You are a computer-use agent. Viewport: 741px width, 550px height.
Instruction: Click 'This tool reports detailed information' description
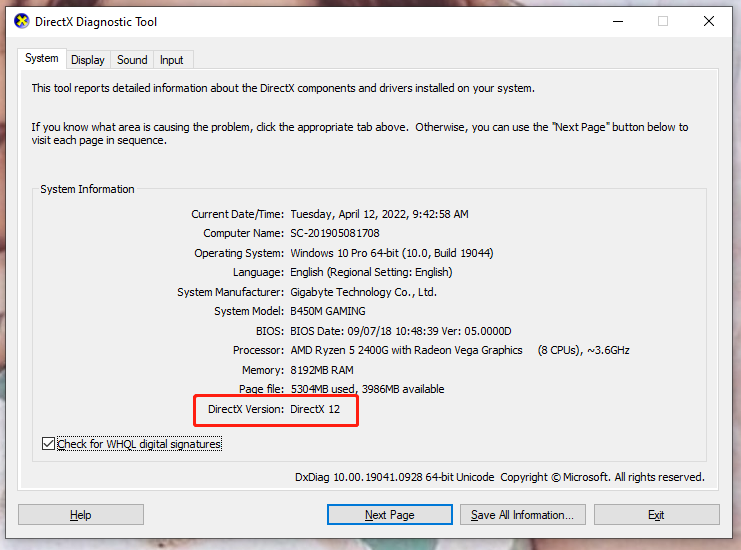click(x=283, y=88)
